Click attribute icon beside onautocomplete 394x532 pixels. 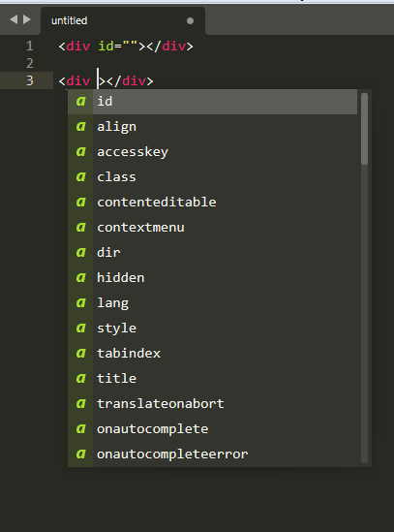(80, 429)
